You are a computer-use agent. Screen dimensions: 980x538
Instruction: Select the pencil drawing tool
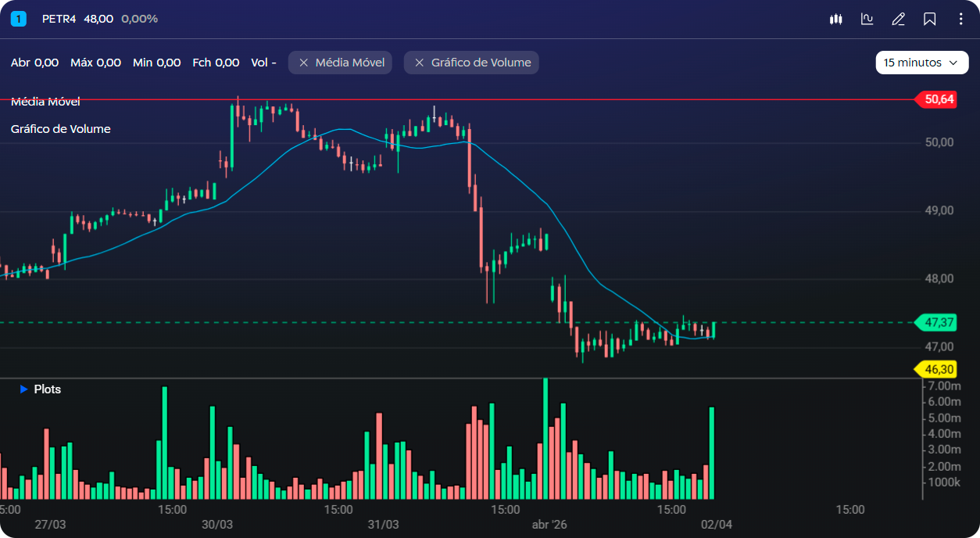898,19
